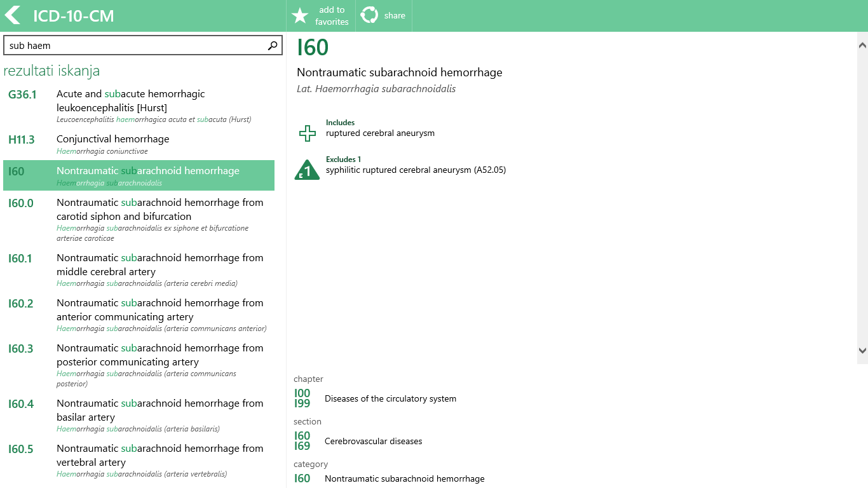Click the search magnifier icon
This screenshot has width=868, height=488.
point(273,45)
